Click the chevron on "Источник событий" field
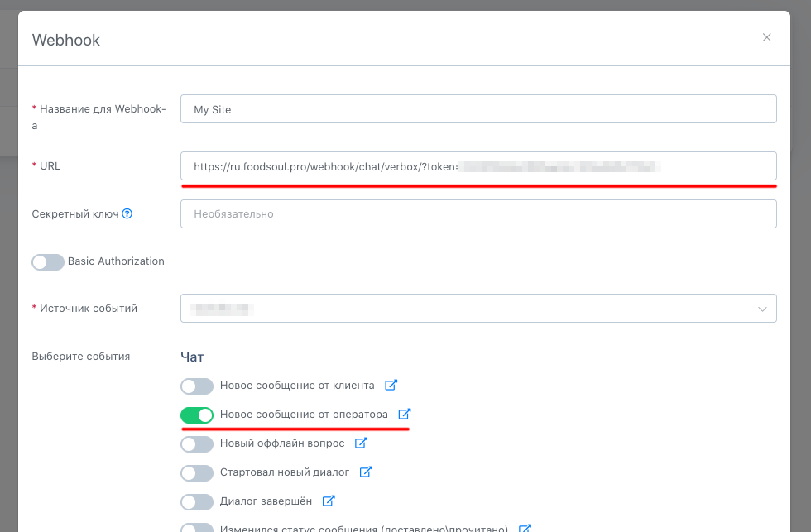Image resolution: width=811 pixels, height=532 pixels. pos(762,308)
